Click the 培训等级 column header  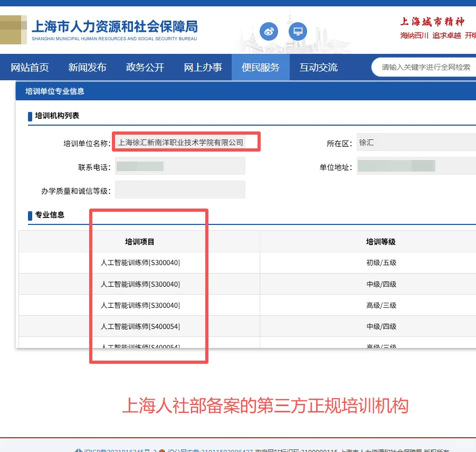coord(380,242)
